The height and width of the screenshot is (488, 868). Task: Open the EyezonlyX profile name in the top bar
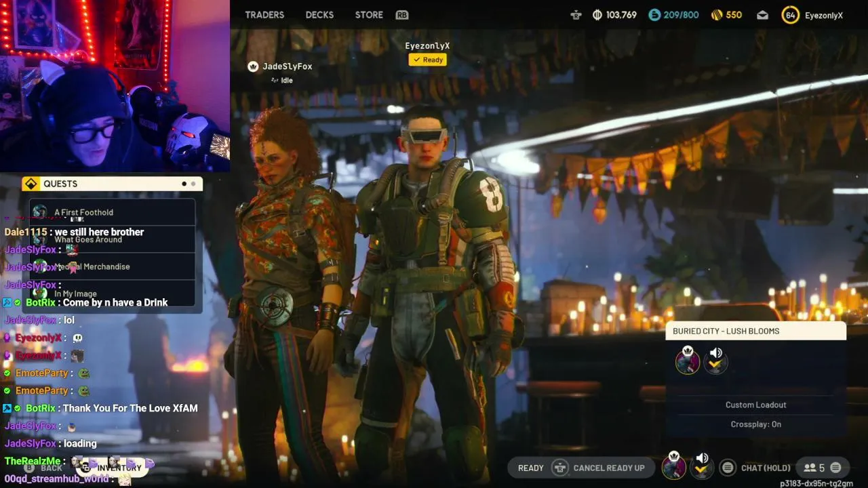pos(824,15)
